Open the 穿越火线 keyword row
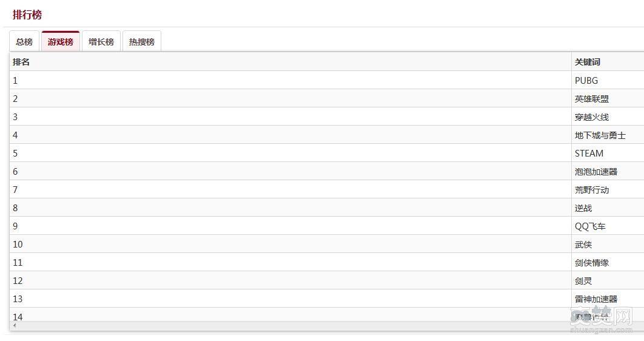 [x=592, y=116]
